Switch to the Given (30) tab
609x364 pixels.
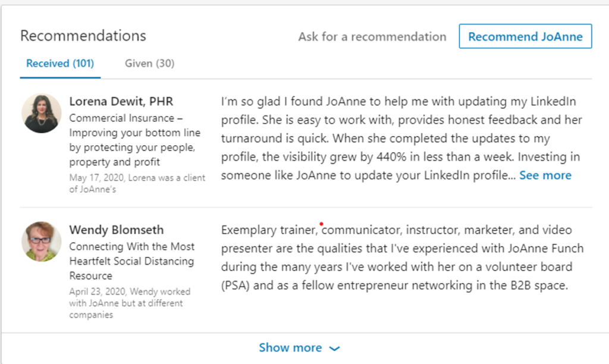click(x=149, y=63)
